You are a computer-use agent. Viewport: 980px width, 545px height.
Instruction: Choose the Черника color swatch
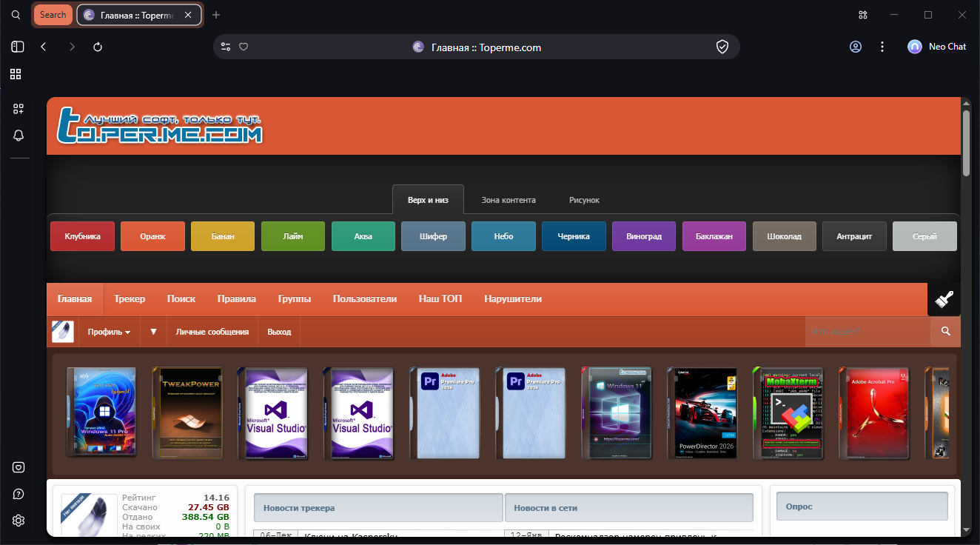(x=574, y=236)
